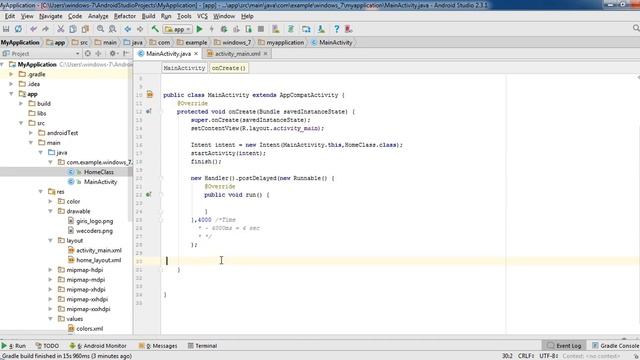640x360 pixels.
Task: Click the Undo arrow icon
Action: [33, 29]
